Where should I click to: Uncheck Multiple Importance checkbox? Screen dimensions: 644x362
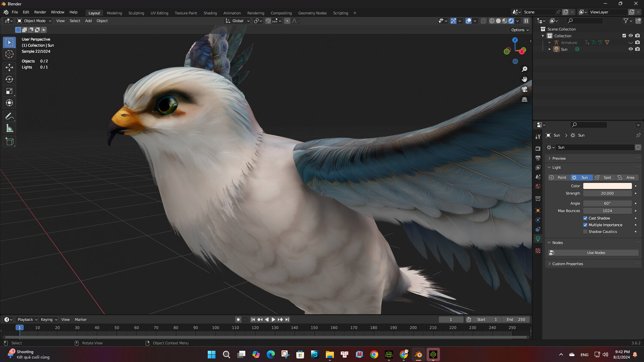coord(585,225)
